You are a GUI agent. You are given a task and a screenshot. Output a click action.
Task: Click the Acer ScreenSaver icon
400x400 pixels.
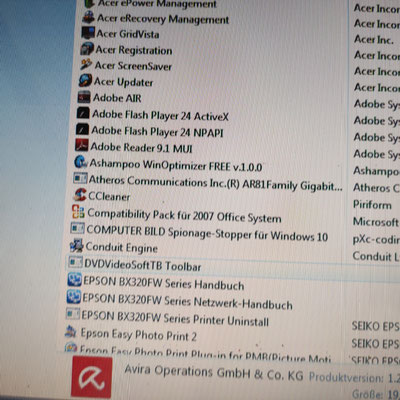click(86, 64)
